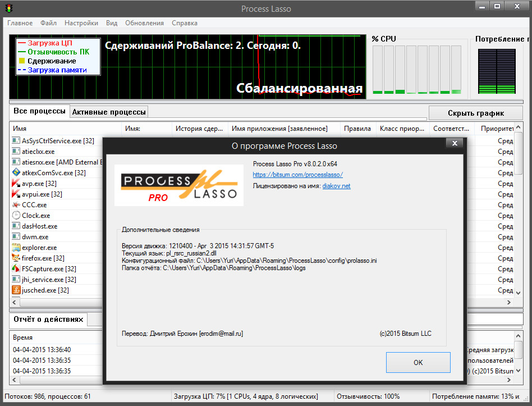Image resolution: width=532 pixels, height=406 pixels.
Task: Select the jhi_service.exe process icon
Action: click(x=16, y=280)
